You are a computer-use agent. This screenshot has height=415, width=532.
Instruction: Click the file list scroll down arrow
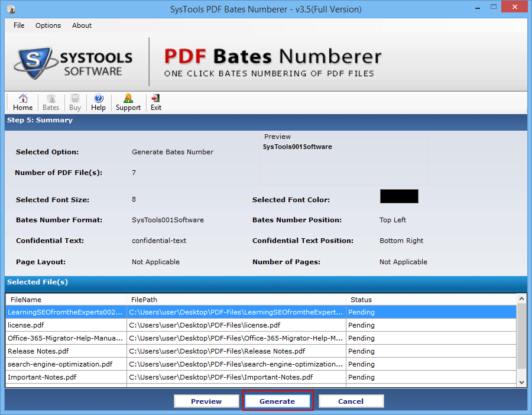click(x=521, y=382)
